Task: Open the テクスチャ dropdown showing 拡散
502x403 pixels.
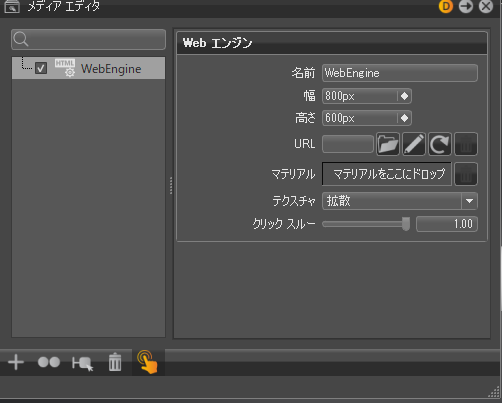Action: (x=400, y=201)
